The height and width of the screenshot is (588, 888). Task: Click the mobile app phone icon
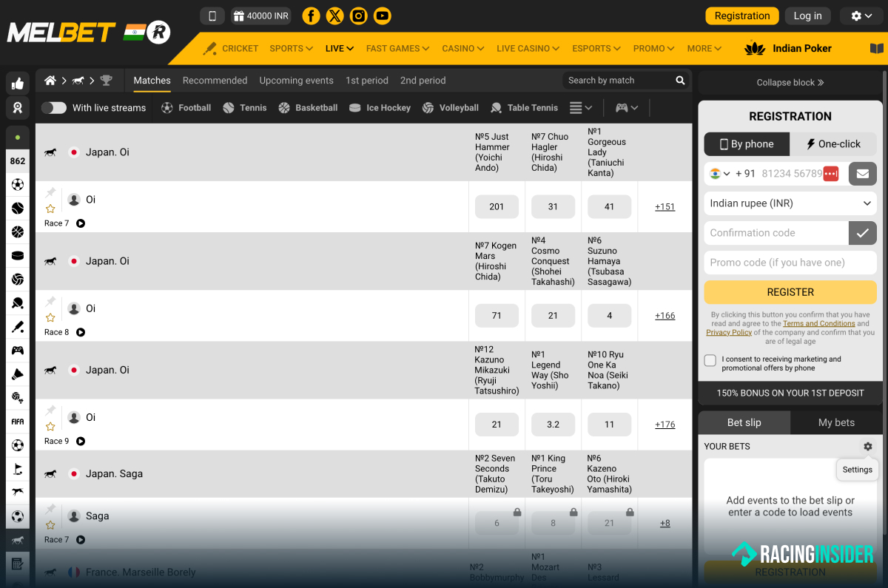(212, 16)
